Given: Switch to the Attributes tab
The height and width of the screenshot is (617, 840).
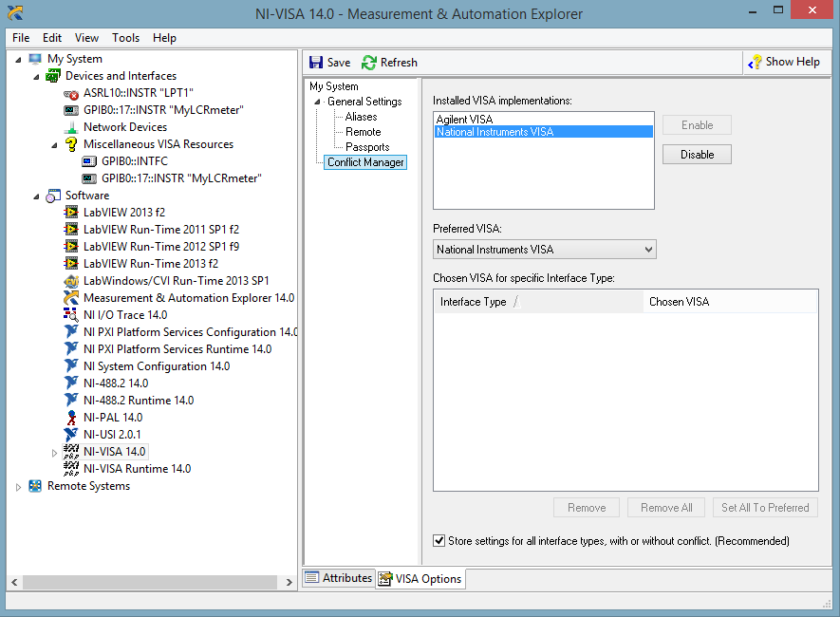Looking at the screenshot, I should click(339, 578).
